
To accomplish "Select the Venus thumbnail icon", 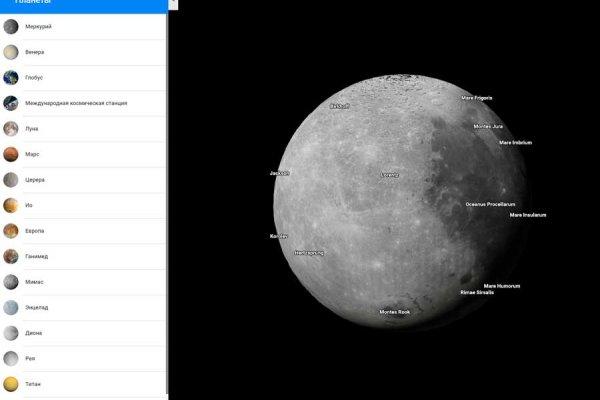I will pyautogui.click(x=11, y=52).
